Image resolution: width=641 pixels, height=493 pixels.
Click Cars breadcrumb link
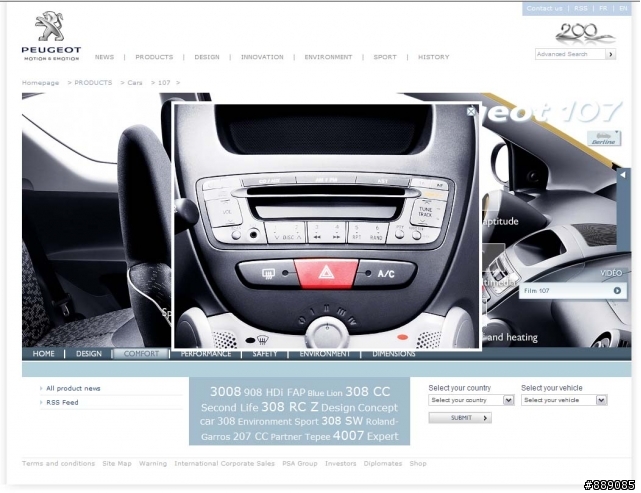(x=135, y=83)
